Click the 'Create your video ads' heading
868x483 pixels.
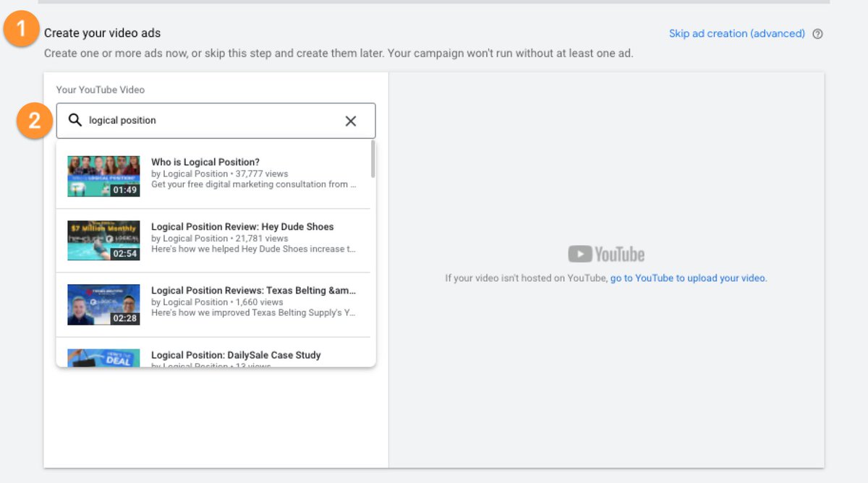click(x=102, y=33)
